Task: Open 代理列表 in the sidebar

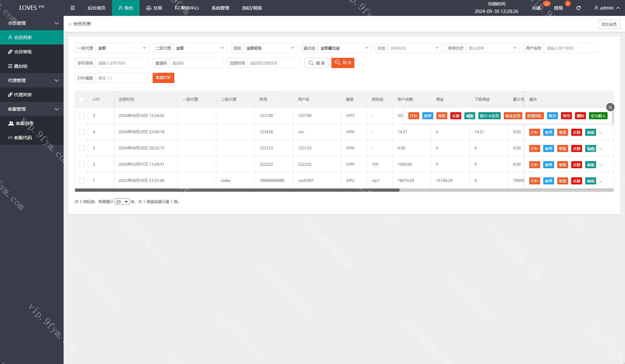Action: tap(23, 95)
